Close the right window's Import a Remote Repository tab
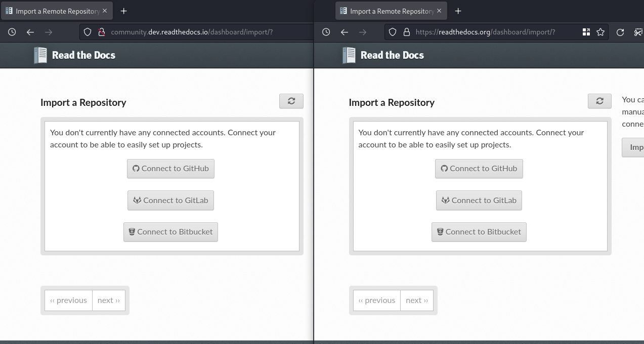644x344 pixels. [x=439, y=11]
